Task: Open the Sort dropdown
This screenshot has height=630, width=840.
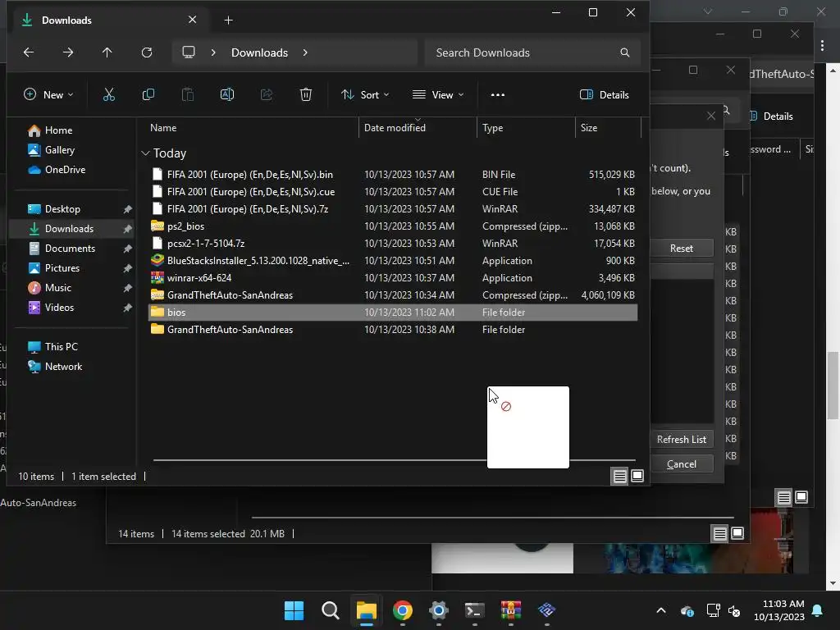Action: click(365, 95)
